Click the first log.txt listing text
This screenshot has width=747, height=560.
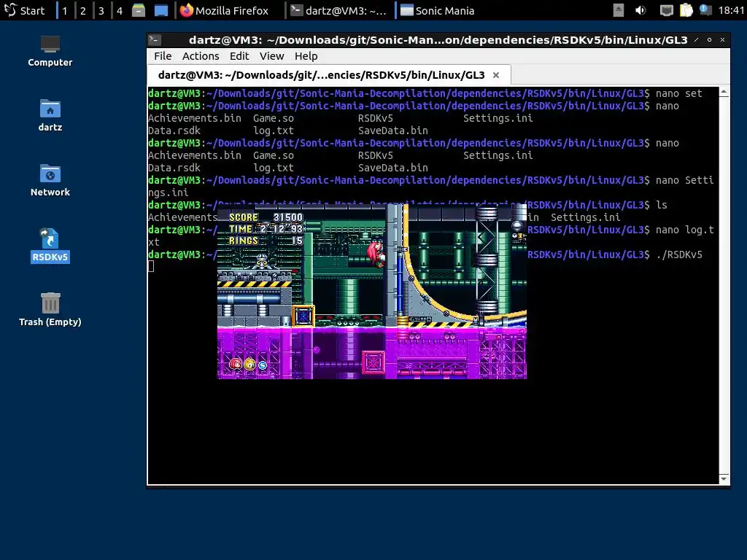tap(274, 131)
